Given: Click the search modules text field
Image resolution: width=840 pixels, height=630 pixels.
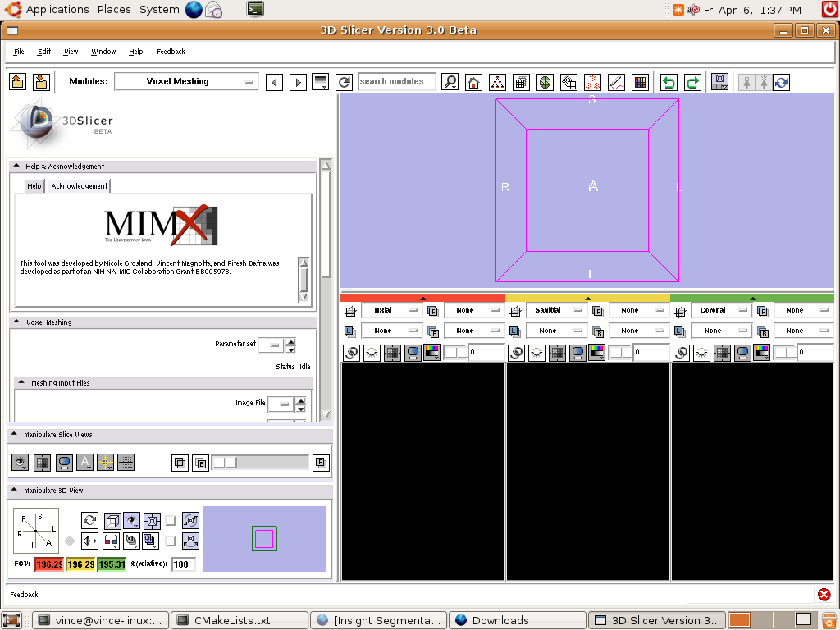Looking at the screenshot, I should [396, 82].
